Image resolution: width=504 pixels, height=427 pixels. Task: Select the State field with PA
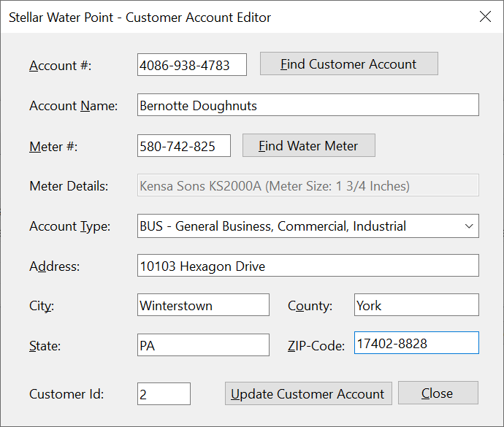click(x=203, y=345)
